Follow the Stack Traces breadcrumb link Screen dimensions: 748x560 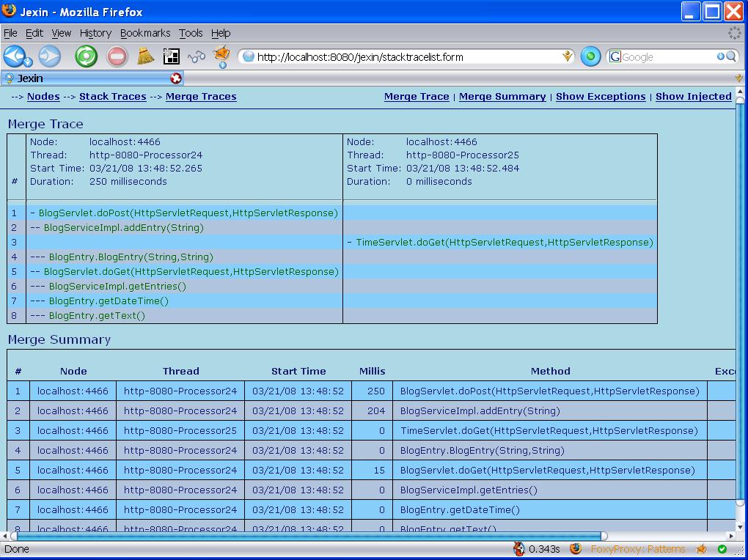[x=113, y=96]
